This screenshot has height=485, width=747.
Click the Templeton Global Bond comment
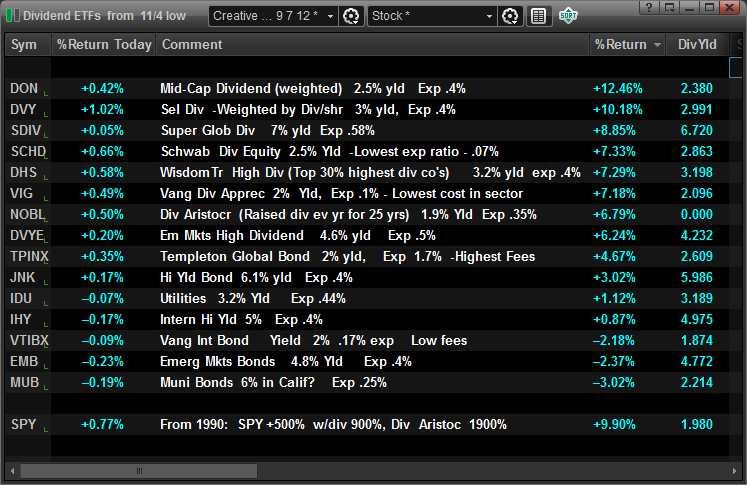(x=347, y=256)
